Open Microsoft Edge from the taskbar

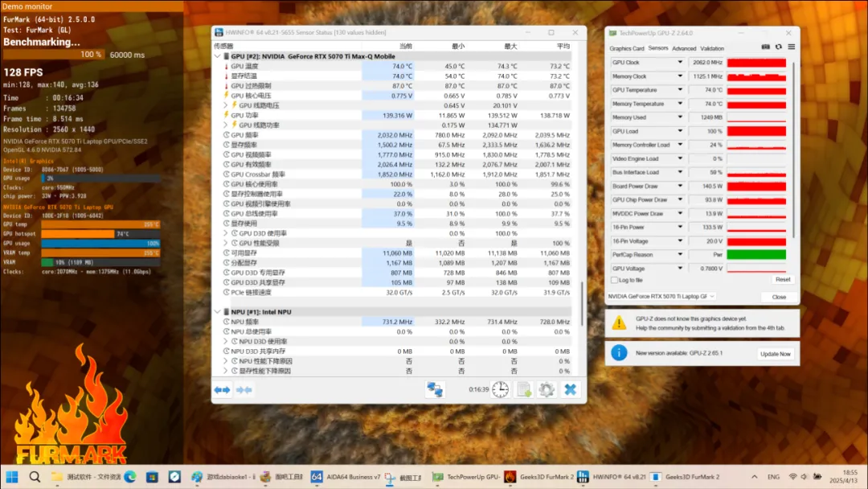[130, 477]
